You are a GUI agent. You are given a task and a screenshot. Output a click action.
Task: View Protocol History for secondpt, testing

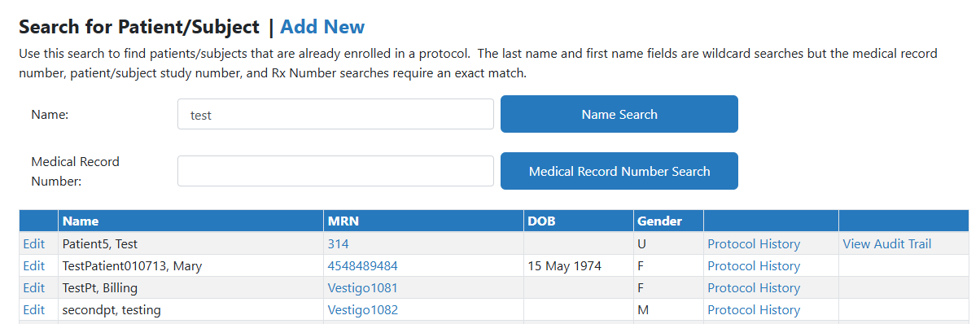coord(754,309)
